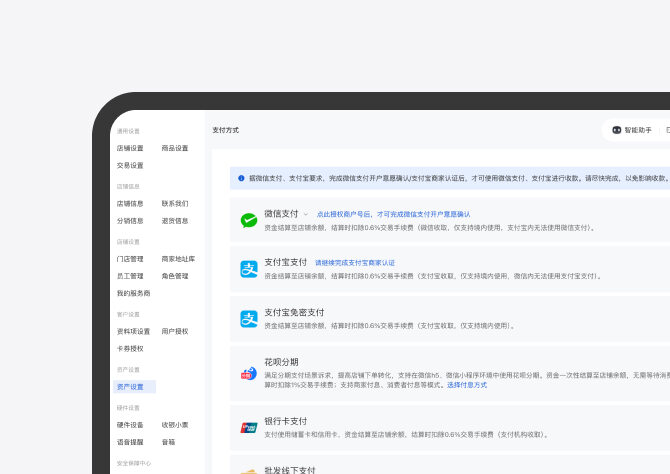The image size is (670, 474).
Task: Expand the arrow next to 微信支付
Action: point(306,214)
